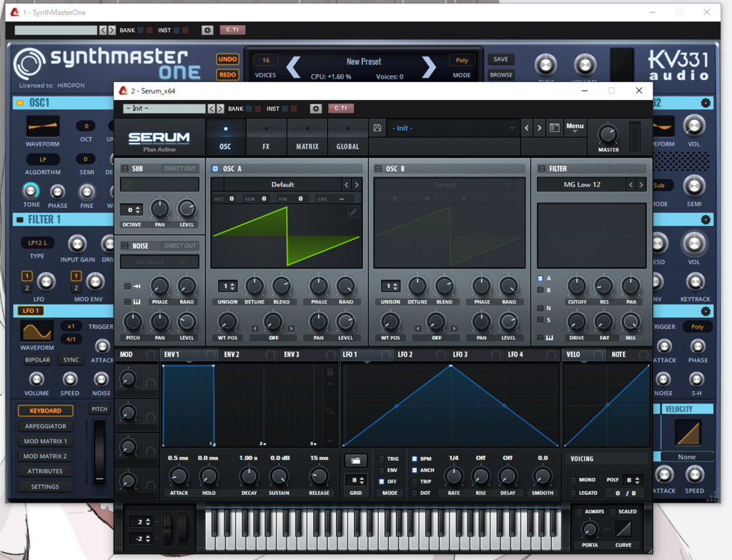Change the OSC A UNISON stepper
This screenshot has width=732, height=560.
coord(227,286)
